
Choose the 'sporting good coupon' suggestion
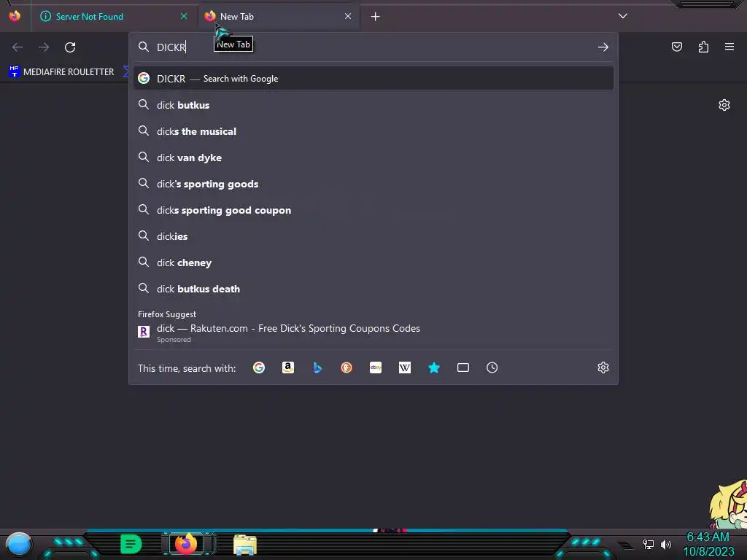(373, 210)
